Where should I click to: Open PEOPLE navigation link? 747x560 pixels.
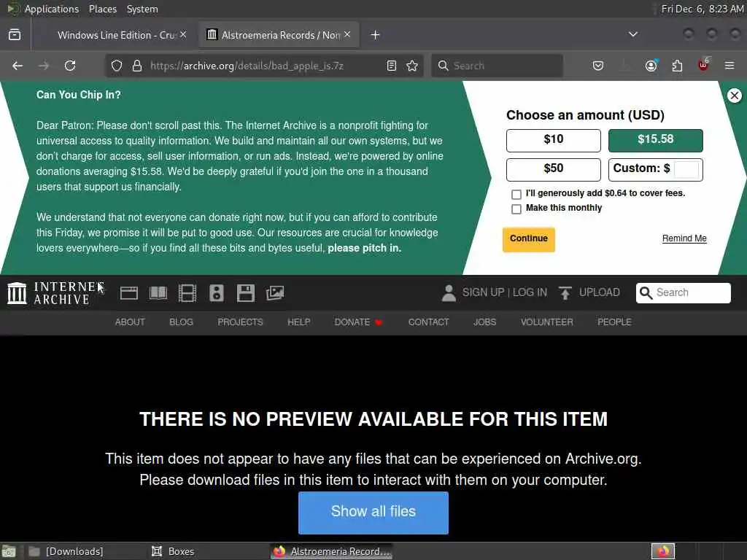(x=614, y=322)
